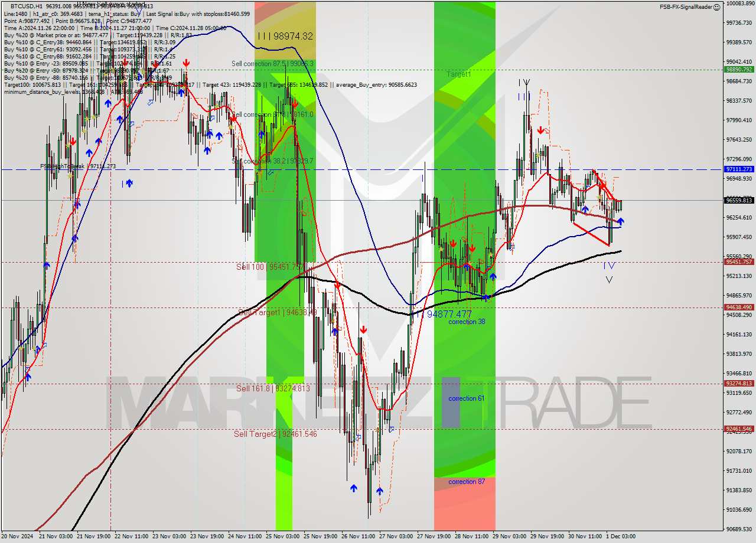
Task: Click the blue 94877.477 point C label
Action: point(449,315)
